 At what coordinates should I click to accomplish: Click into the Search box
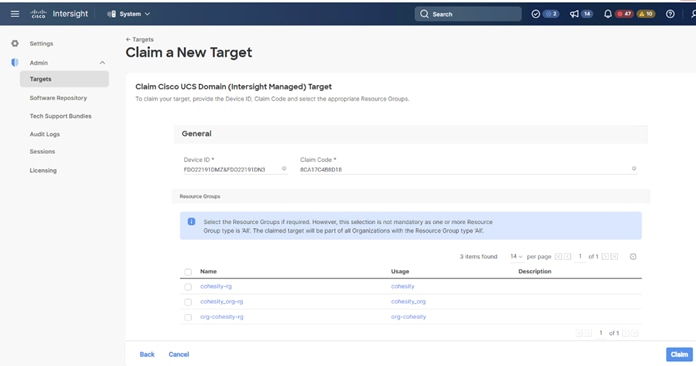[x=468, y=14]
